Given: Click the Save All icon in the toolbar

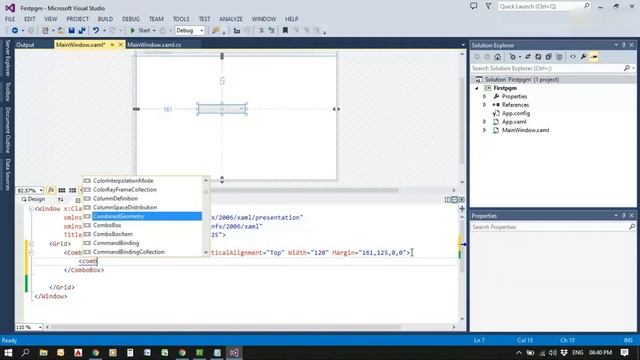Looking at the screenshot, I should (x=82, y=31).
